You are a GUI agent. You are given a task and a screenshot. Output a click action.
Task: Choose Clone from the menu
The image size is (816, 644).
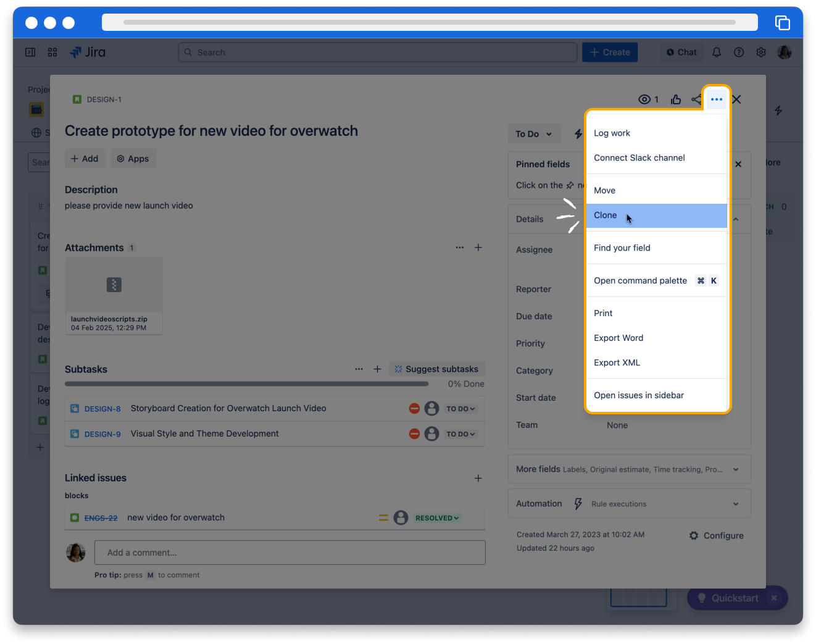pyautogui.click(x=656, y=215)
